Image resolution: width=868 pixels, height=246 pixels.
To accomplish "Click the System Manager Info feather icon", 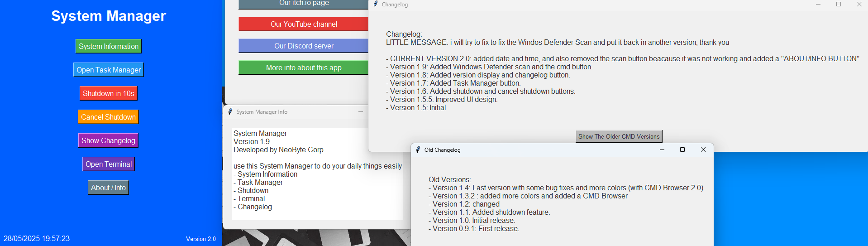I will click(x=230, y=111).
